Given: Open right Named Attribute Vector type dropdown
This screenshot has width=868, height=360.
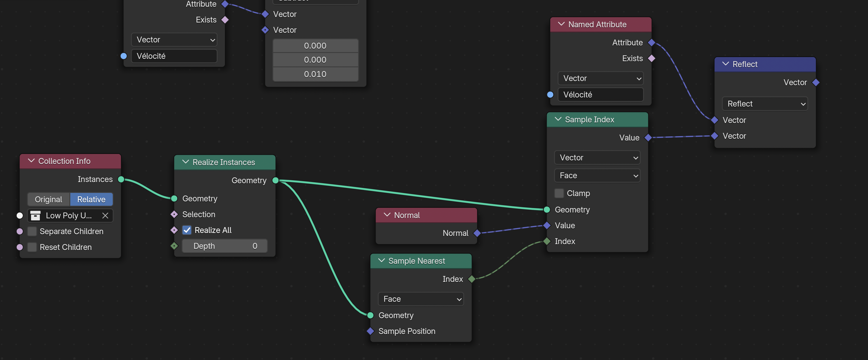Looking at the screenshot, I should (x=600, y=78).
